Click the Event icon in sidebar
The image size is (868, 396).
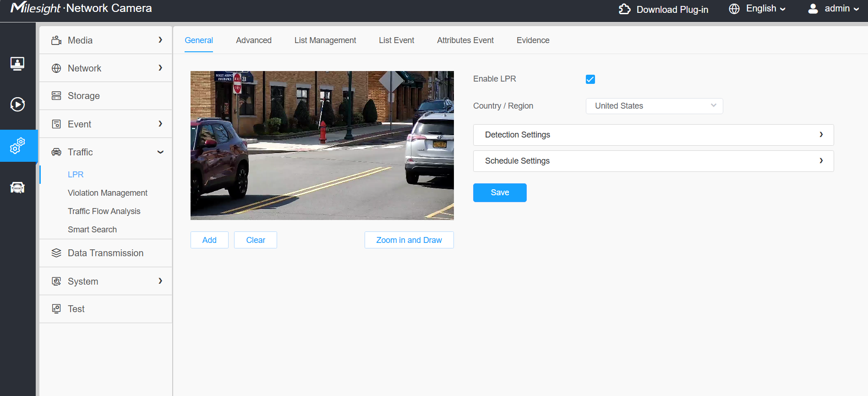coord(56,124)
